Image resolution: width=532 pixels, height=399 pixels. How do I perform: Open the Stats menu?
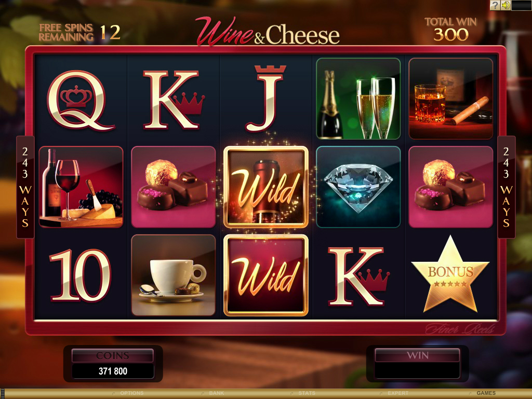pos(307,393)
